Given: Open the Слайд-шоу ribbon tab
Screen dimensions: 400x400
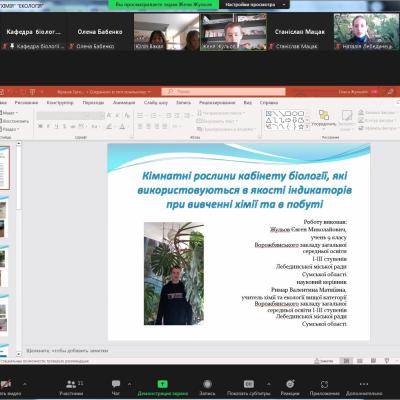Looking at the screenshot, I should click(156, 103).
